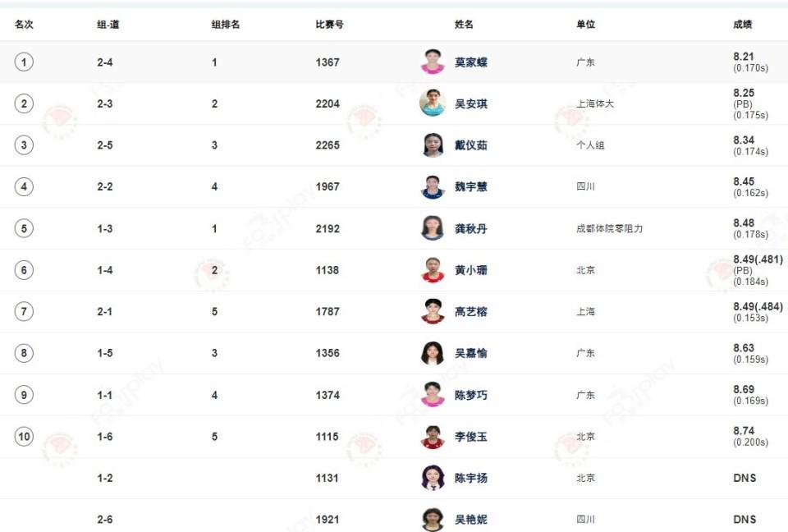Open athlete name link 陈宇扬
788x532 pixels.
pyautogui.click(x=471, y=478)
